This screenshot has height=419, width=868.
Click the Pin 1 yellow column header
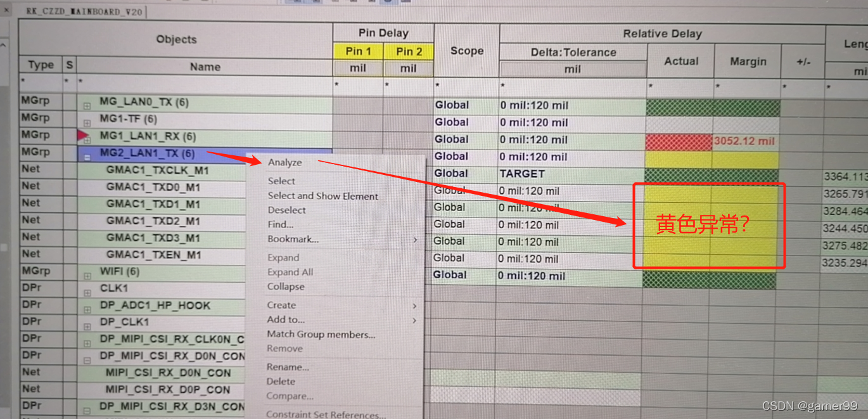pos(358,51)
